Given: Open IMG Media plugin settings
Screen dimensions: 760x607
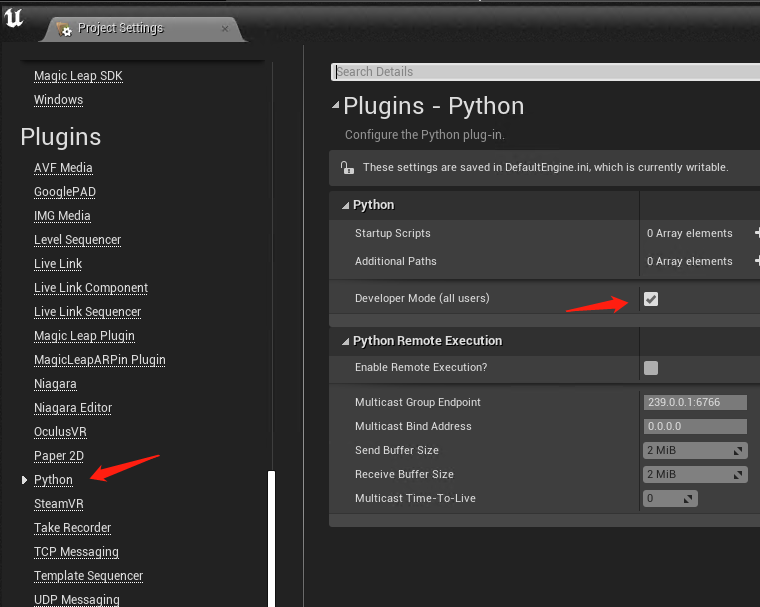Looking at the screenshot, I should pyautogui.click(x=62, y=216).
